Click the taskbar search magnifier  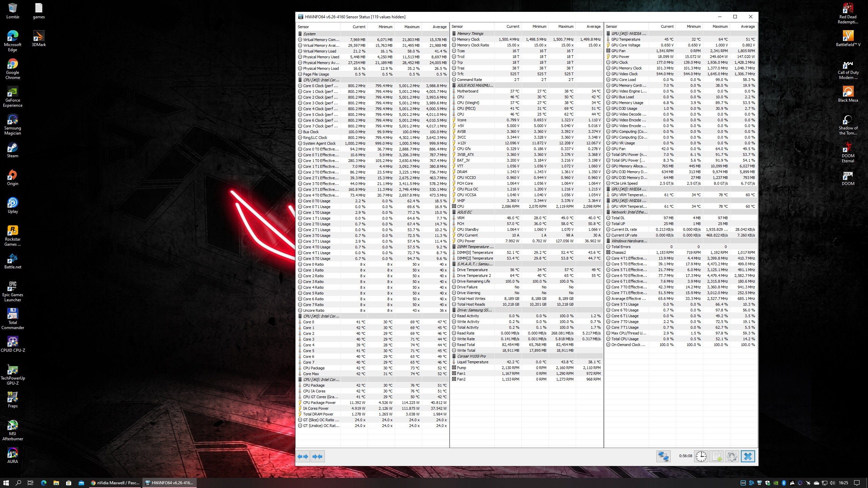click(x=19, y=483)
